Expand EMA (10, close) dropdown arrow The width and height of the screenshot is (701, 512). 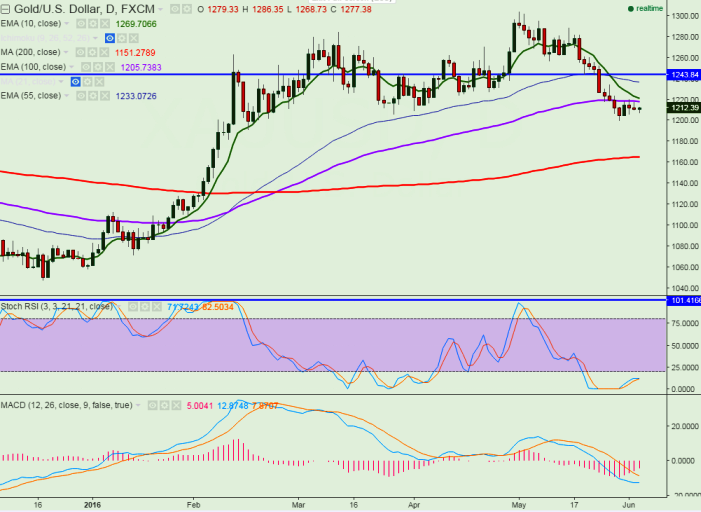67,24
